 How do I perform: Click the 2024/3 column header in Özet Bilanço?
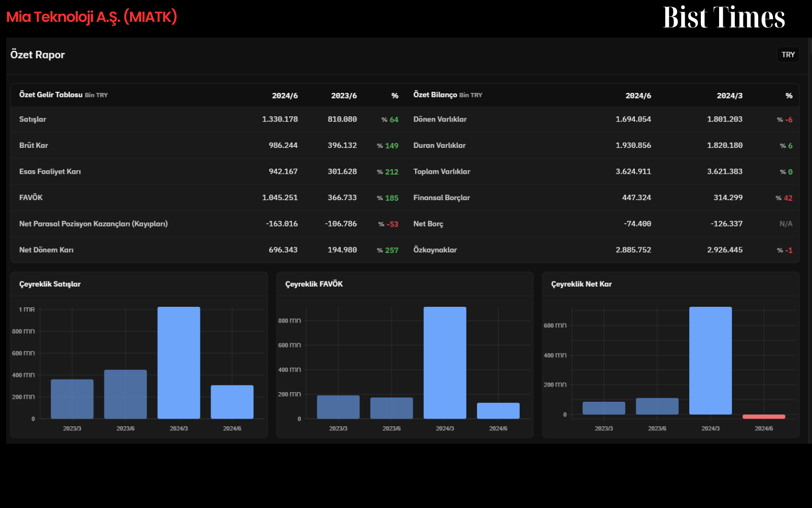(729, 96)
